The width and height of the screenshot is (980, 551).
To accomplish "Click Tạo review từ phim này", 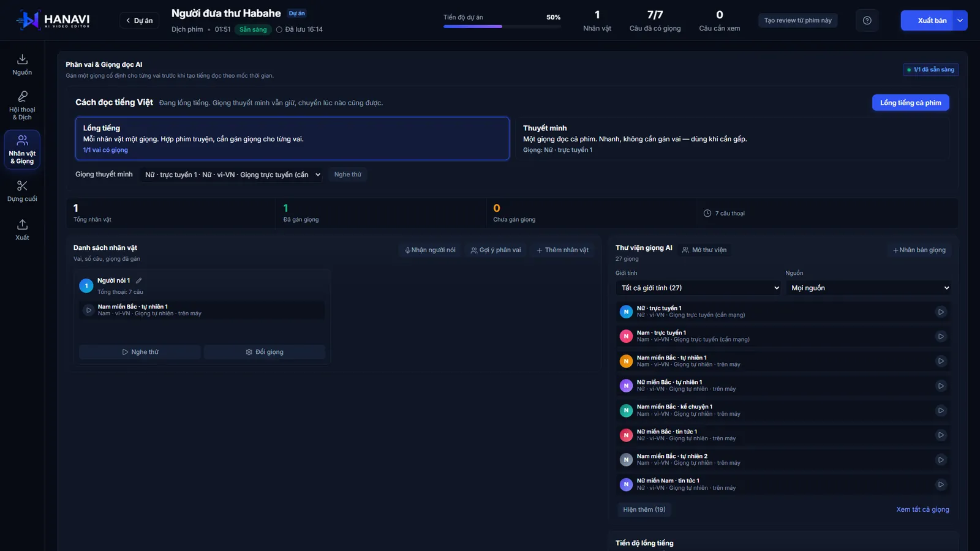I will pyautogui.click(x=797, y=20).
